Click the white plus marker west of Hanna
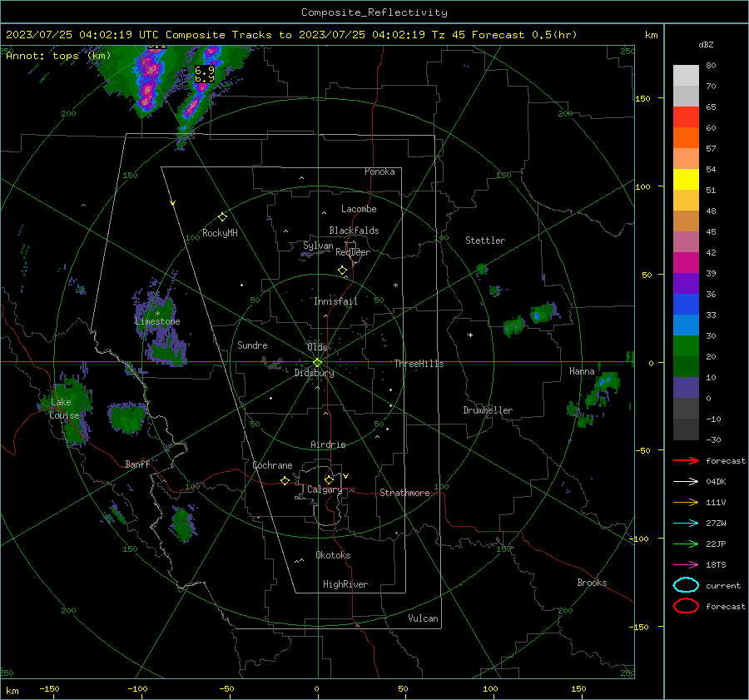Screen dimensions: 749x700 tap(470, 335)
